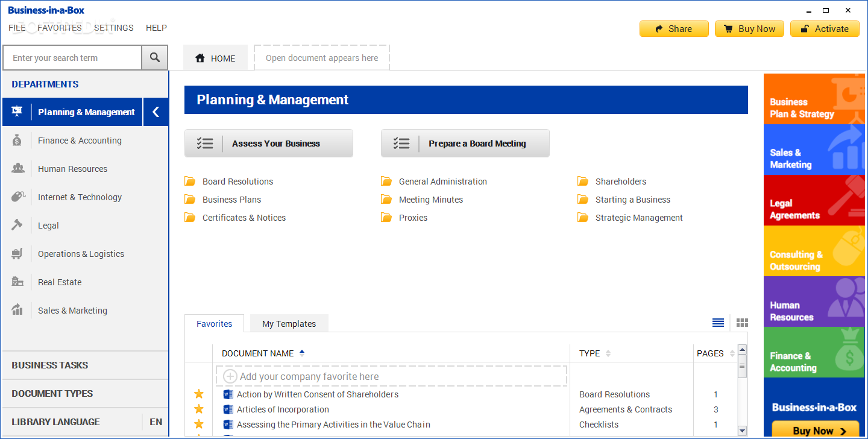Viewport: 868px width, 439px height.
Task: Expand the DOCUMENT TYPES section
Action: [85, 393]
